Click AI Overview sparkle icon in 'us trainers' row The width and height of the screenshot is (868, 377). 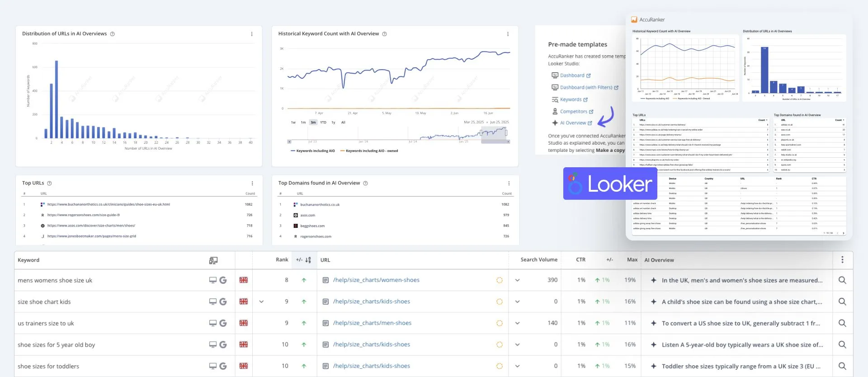tap(653, 323)
